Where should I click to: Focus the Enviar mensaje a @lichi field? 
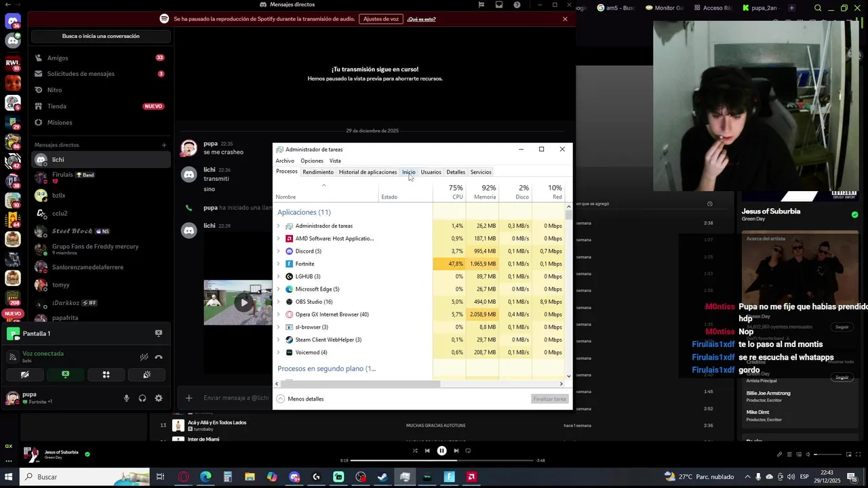pos(237,398)
